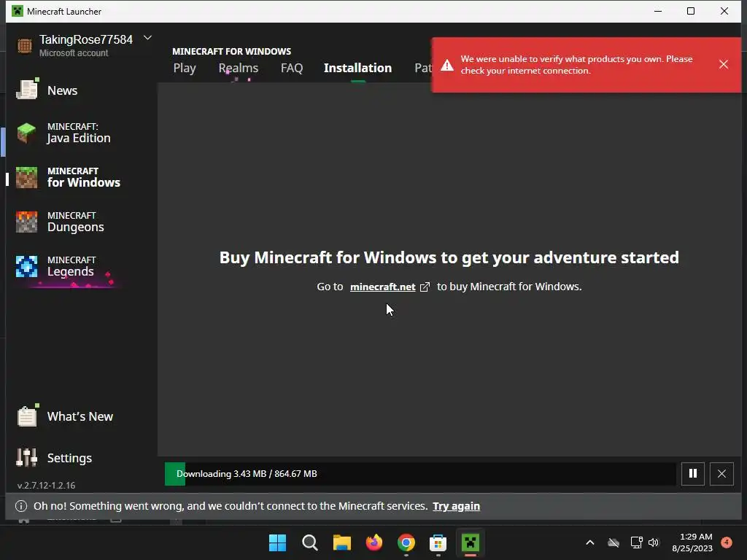
Task: Switch to the Realms tab
Action: 239,68
